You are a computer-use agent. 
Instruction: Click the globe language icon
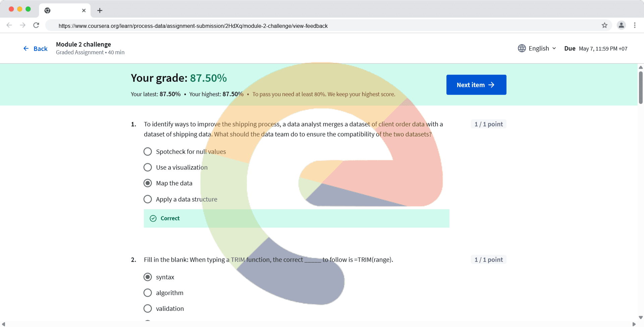click(522, 48)
